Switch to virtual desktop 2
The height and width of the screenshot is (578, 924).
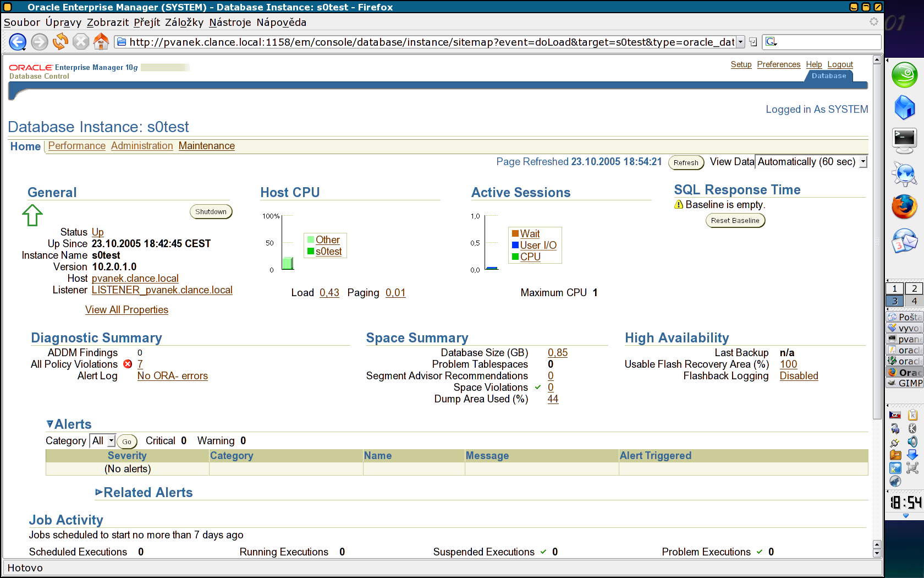[x=914, y=288]
